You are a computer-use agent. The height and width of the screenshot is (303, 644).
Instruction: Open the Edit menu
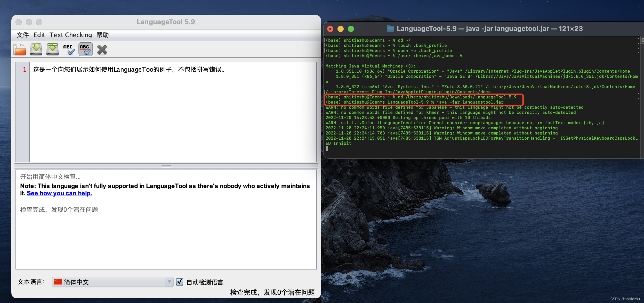click(x=39, y=35)
